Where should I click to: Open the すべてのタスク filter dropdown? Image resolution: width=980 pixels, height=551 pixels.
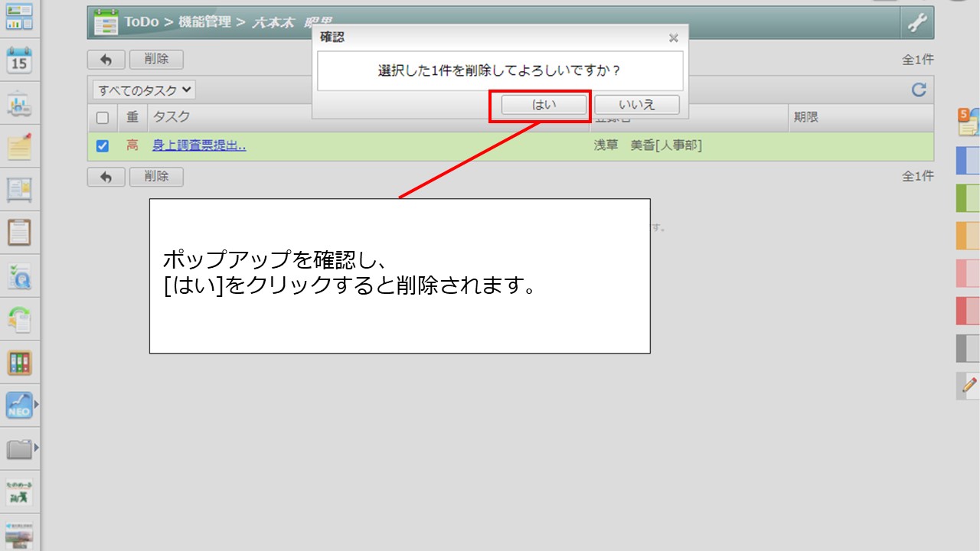(144, 90)
